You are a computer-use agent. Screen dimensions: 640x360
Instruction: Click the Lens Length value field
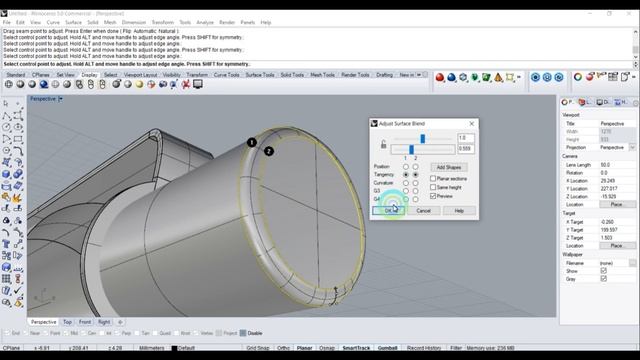[x=617, y=165]
